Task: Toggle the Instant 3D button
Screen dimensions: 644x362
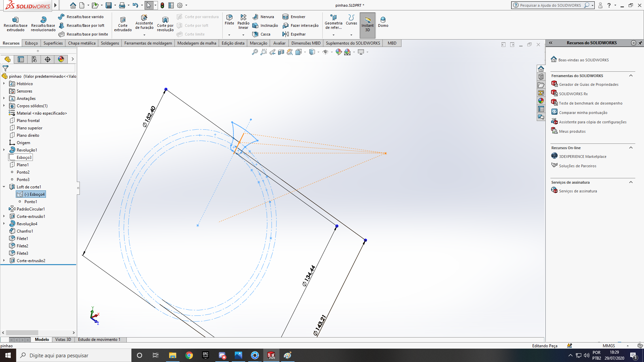Action: 367,23
